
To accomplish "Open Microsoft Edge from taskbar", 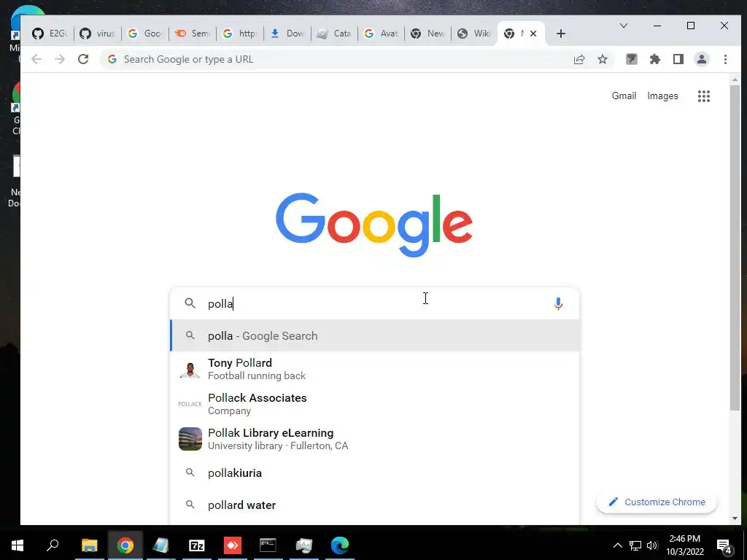I will [x=340, y=545].
